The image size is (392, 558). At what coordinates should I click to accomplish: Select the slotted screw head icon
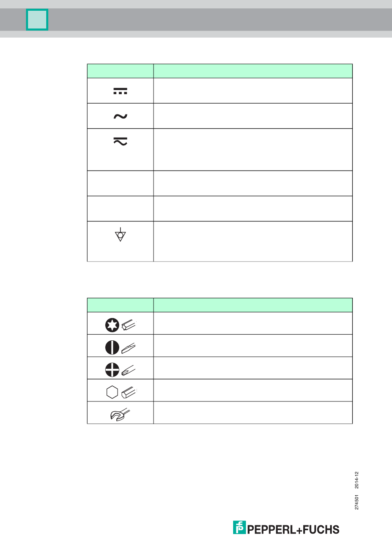point(112,348)
